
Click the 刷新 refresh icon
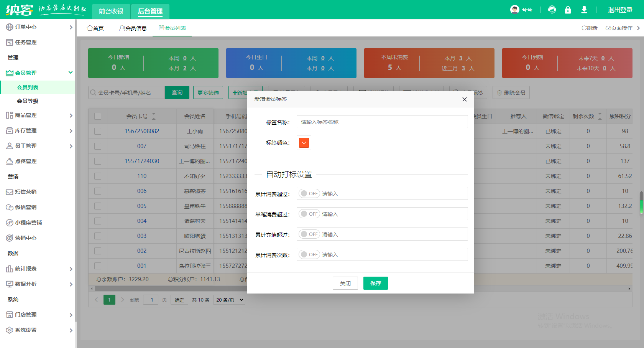584,28
